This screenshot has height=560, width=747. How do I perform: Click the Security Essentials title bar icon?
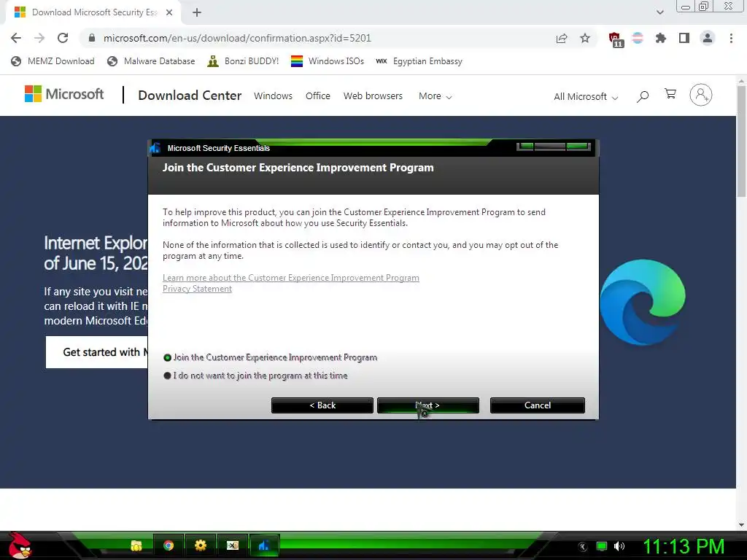pos(155,148)
